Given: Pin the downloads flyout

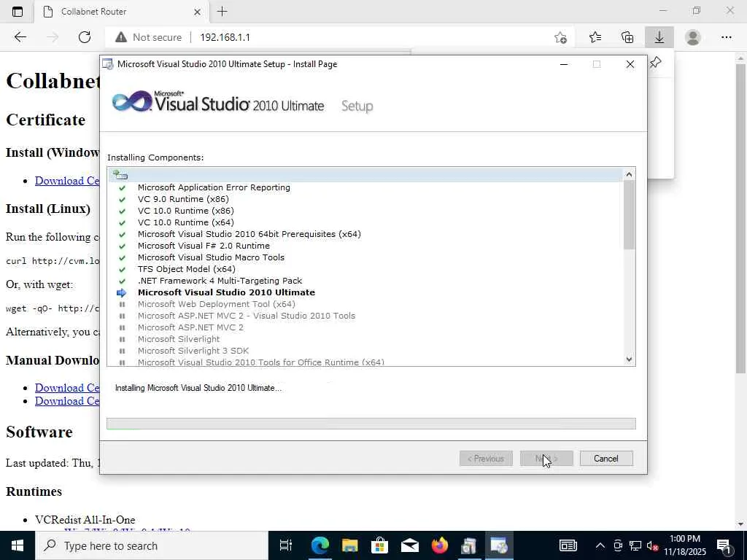Looking at the screenshot, I should pos(656,63).
